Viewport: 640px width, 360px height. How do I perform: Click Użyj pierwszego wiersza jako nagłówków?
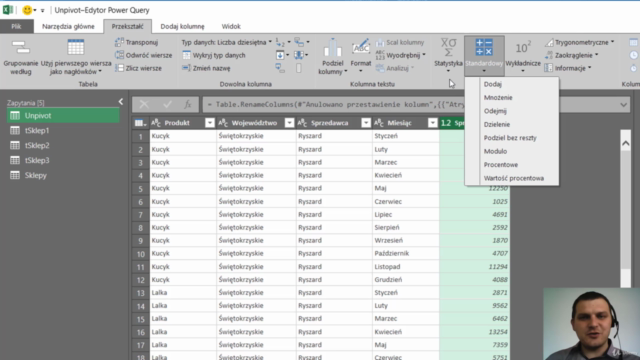(76, 58)
